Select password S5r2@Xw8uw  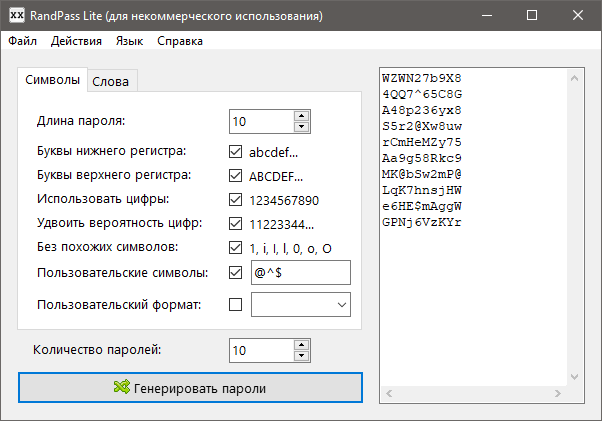pyautogui.click(x=422, y=126)
